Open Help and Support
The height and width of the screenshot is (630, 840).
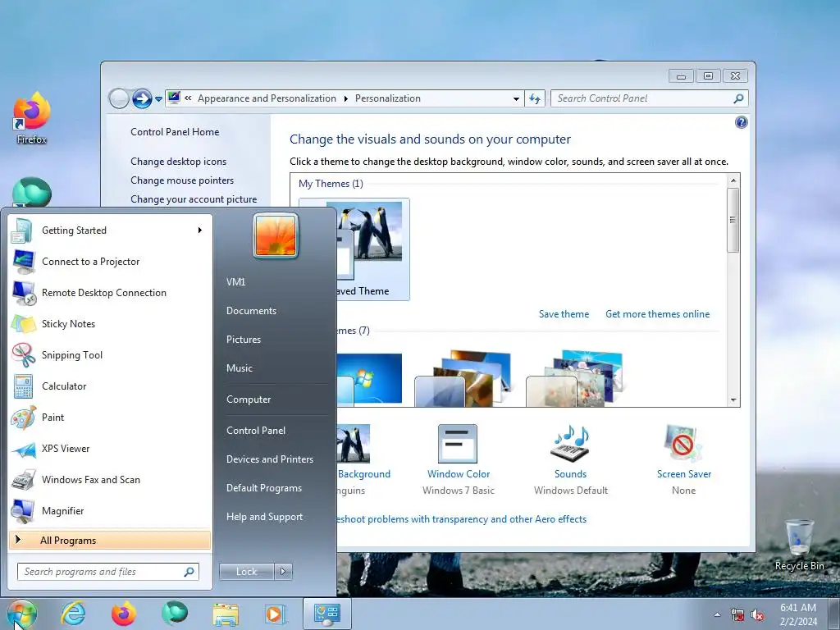pyautogui.click(x=265, y=517)
